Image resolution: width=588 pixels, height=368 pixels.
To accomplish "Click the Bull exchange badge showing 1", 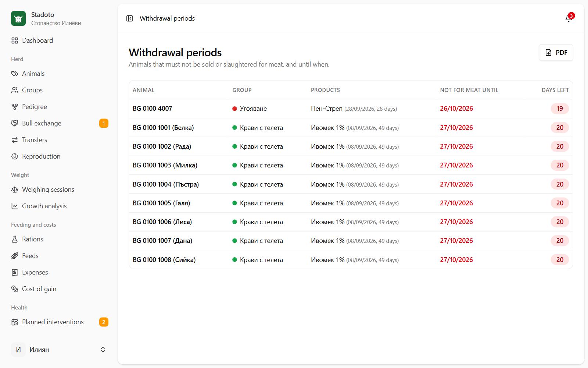I will click(x=104, y=123).
